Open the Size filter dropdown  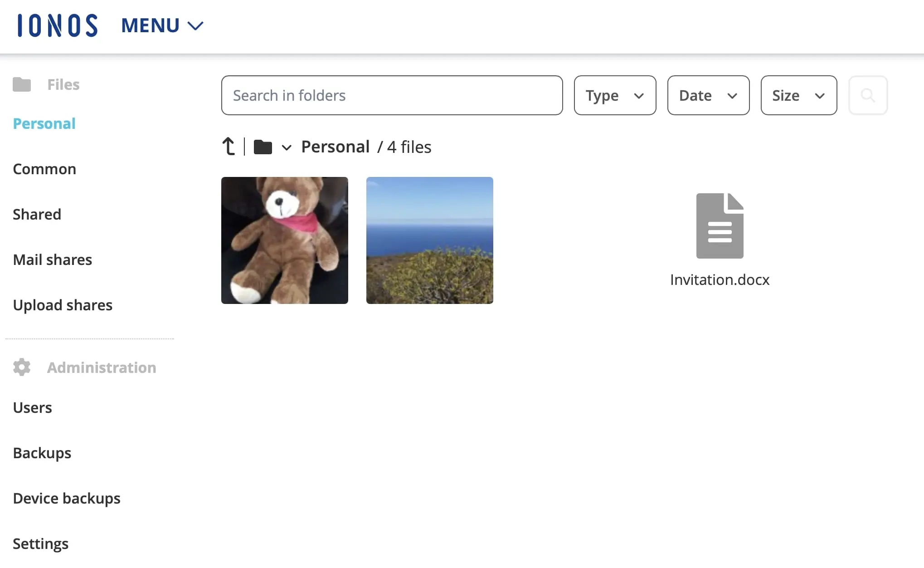pos(798,95)
